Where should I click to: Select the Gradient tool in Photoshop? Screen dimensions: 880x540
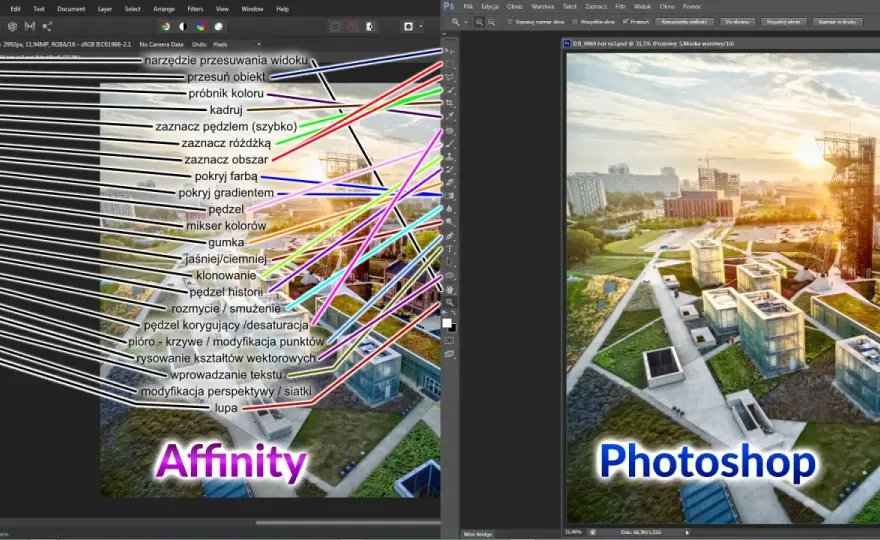pyautogui.click(x=450, y=196)
